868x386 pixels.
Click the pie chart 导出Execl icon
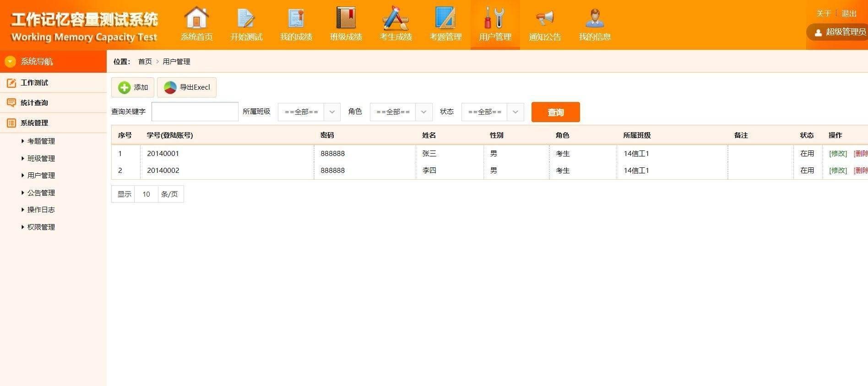170,87
